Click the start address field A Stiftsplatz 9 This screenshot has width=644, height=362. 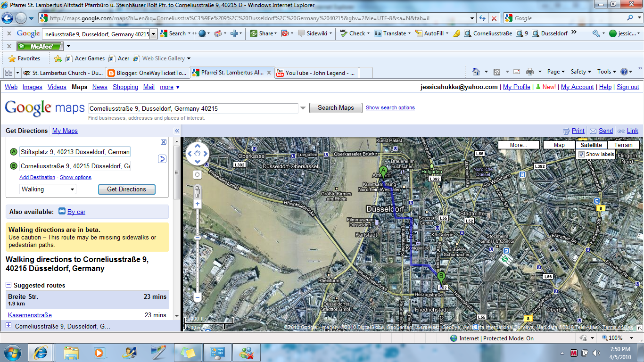tap(75, 152)
